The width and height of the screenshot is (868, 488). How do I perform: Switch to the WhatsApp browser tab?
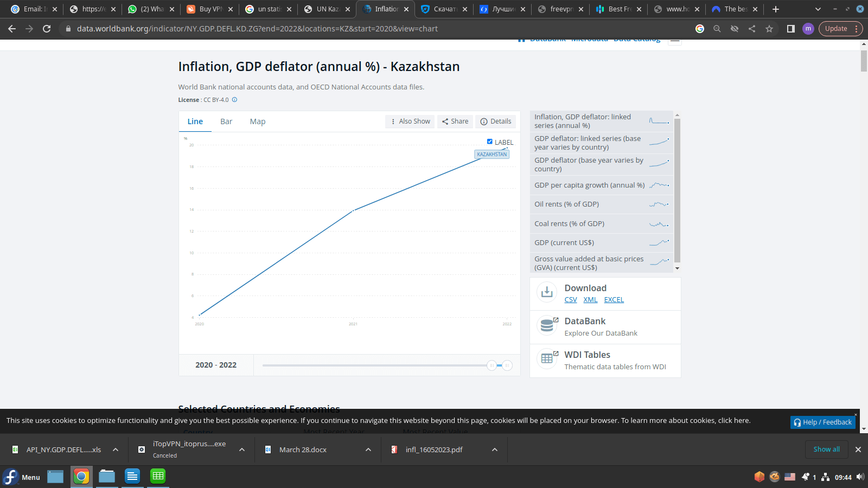tap(151, 9)
